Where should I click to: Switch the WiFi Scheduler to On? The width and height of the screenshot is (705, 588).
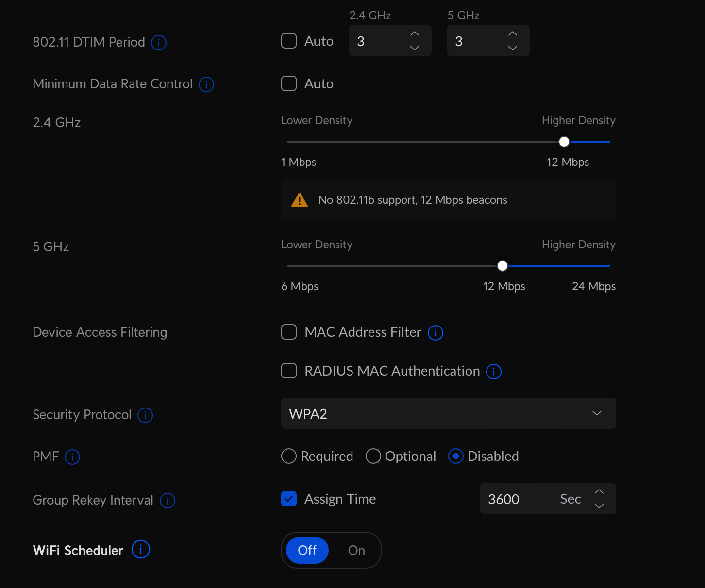[356, 550]
